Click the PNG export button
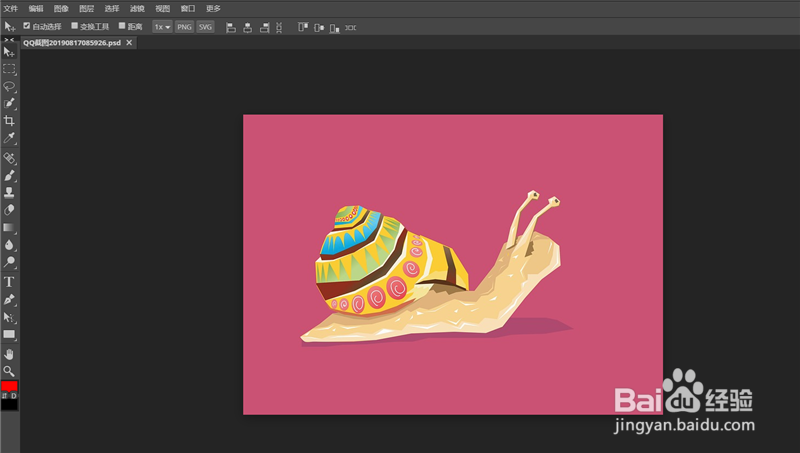The image size is (800, 453). pos(184,26)
